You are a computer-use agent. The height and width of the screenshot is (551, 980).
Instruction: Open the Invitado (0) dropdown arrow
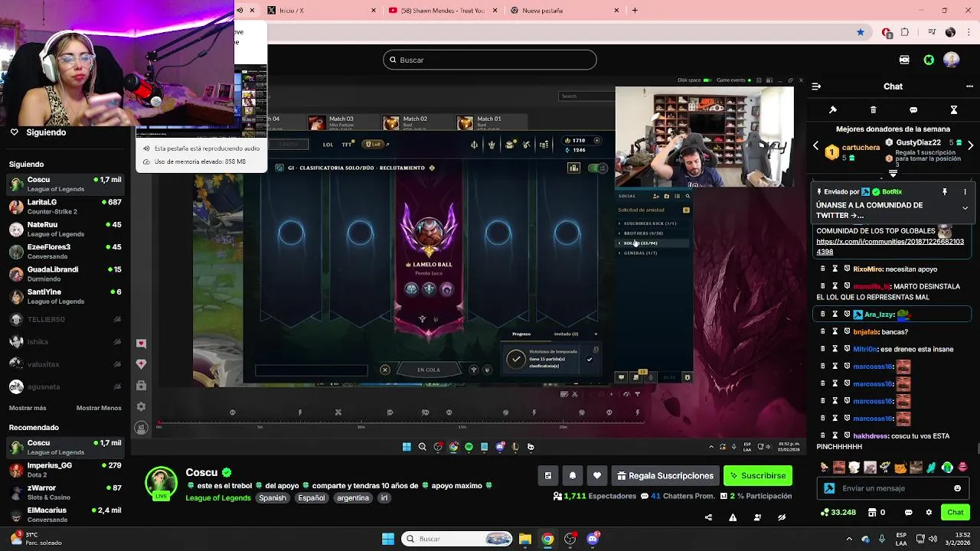(596, 334)
